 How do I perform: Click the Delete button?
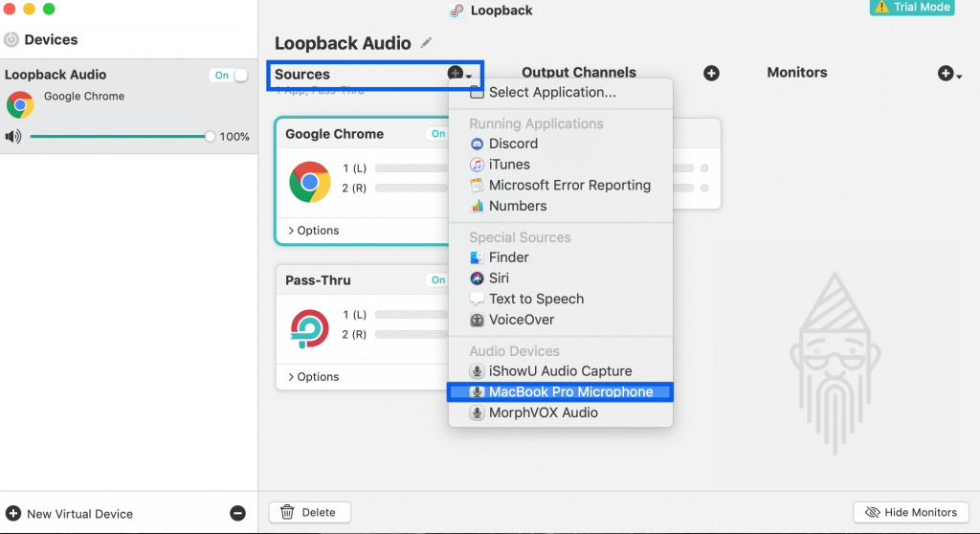click(310, 512)
